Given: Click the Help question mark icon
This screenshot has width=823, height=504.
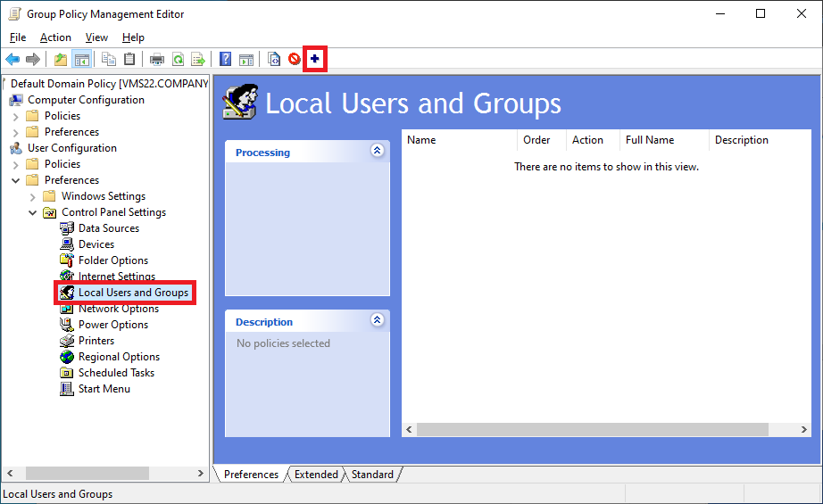Looking at the screenshot, I should (226, 59).
